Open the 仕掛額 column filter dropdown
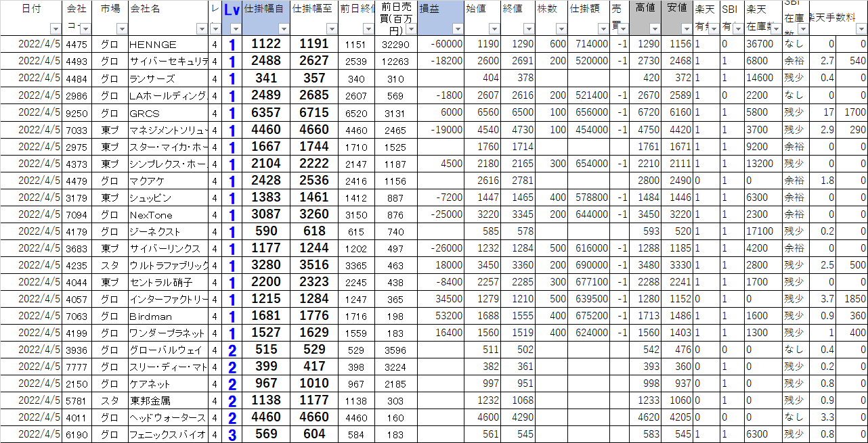 click(x=603, y=29)
